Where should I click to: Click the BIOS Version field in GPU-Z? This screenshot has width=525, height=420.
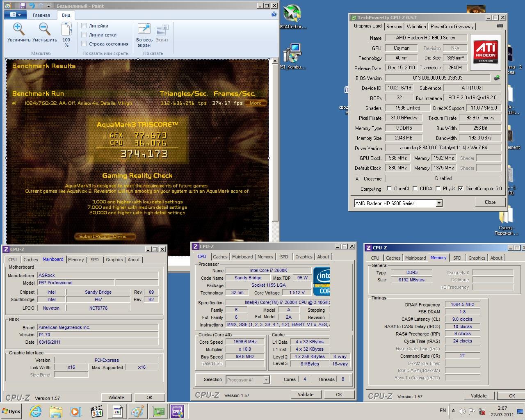(438, 78)
